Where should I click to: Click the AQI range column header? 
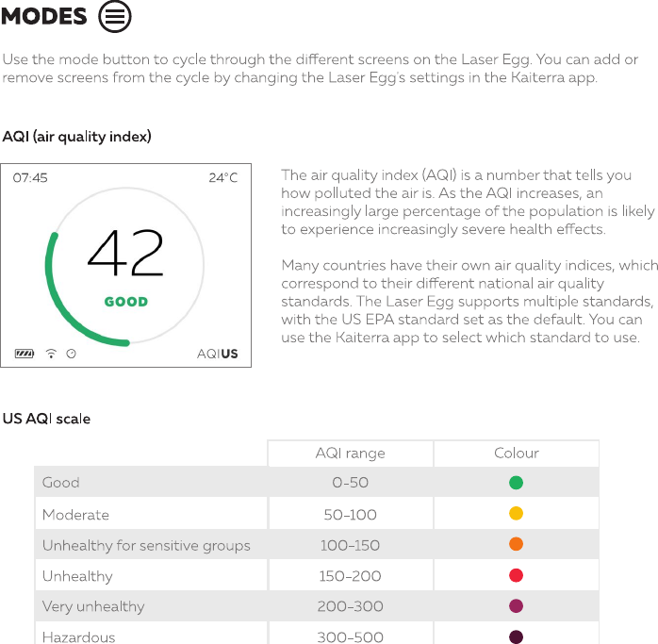[350, 454]
